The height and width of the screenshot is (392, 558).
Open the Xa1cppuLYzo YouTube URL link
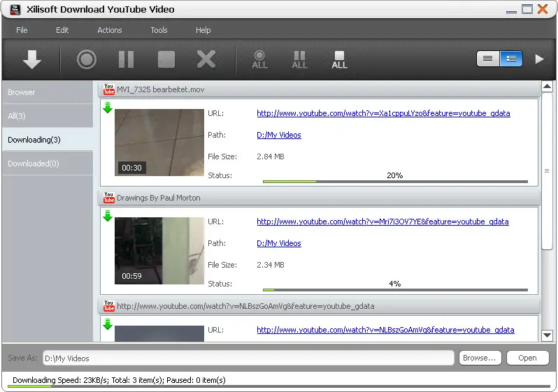[383, 113]
